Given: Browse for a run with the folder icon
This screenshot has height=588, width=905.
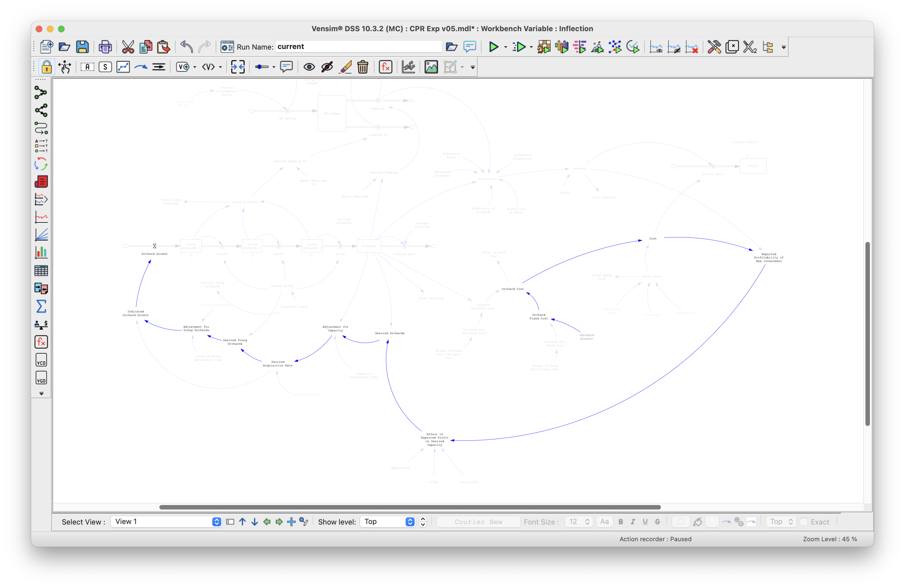Looking at the screenshot, I should [451, 47].
